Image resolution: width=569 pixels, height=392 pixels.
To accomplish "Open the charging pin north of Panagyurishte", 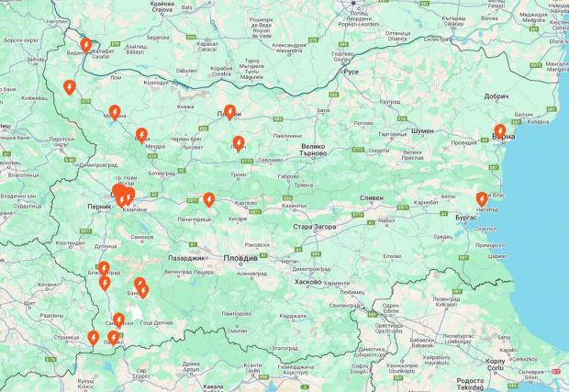I will pyautogui.click(x=209, y=200).
